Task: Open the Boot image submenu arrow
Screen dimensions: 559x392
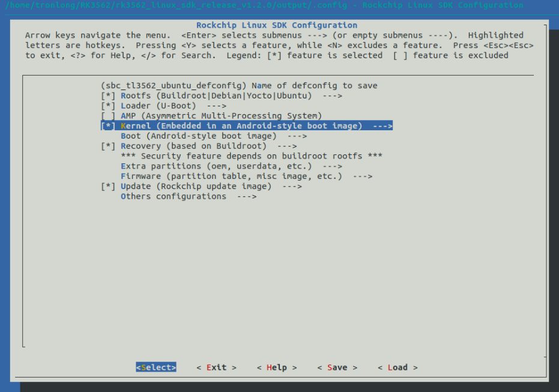Action: [297, 136]
